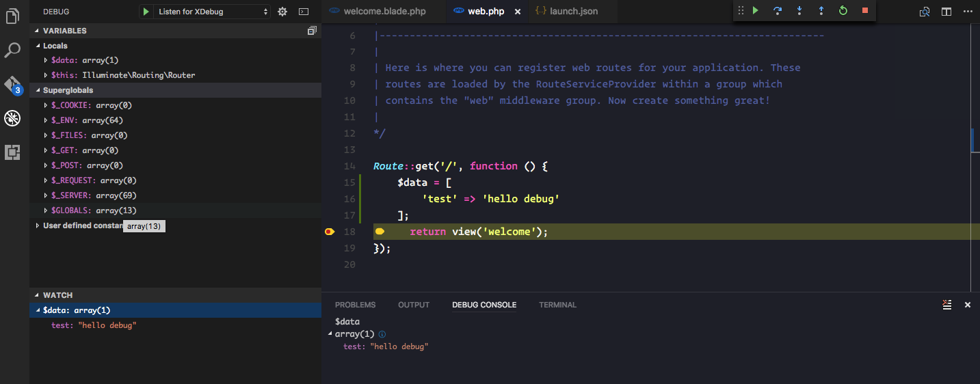The image size is (980, 384).
Task: Collapse the Variables section
Action: [x=38, y=31]
